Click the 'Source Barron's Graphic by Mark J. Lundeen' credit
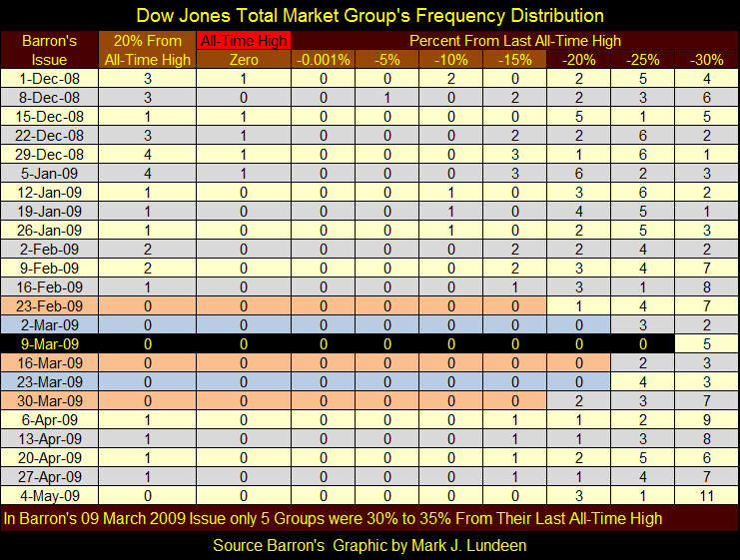 (370, 545)
